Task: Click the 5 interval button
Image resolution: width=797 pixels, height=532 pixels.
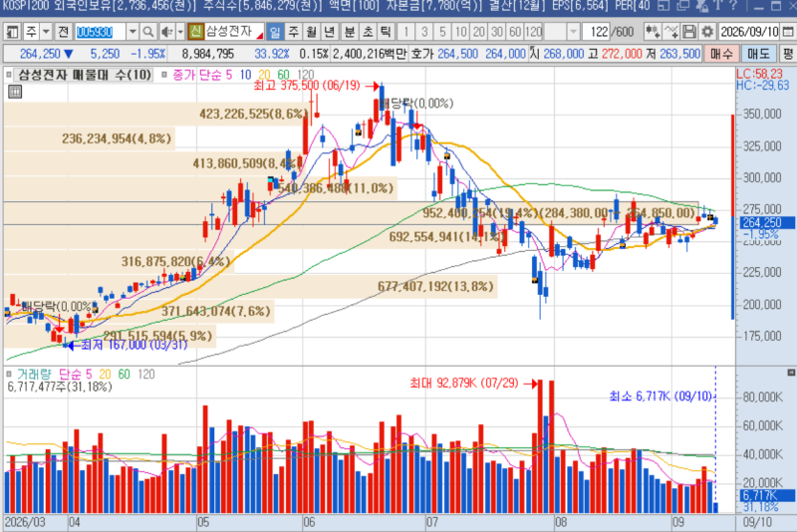Action: tap(442, 32)
